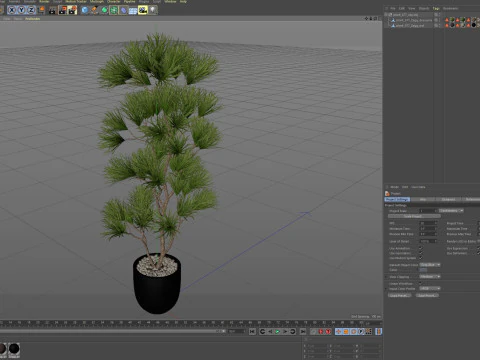
Task: Click the purple deformer icon
Action: (x=123, y=10)
